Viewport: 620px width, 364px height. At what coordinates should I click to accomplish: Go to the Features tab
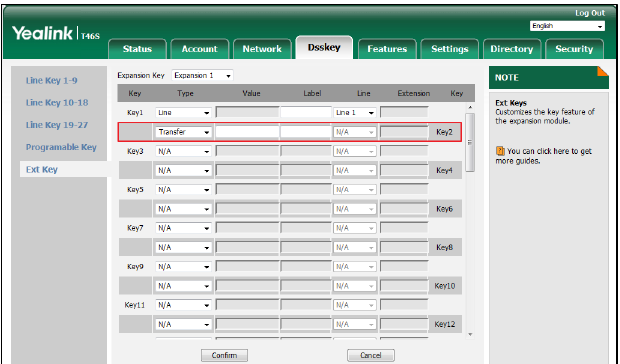387,49
